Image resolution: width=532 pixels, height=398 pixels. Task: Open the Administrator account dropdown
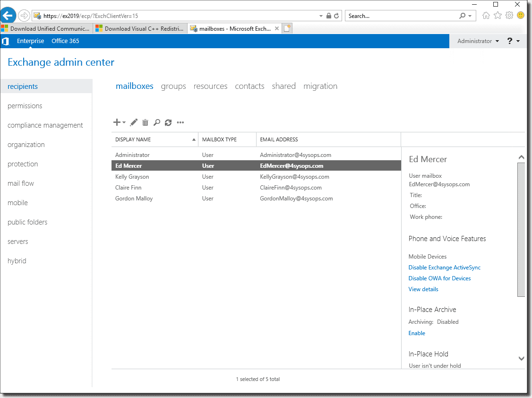[478, 41]
